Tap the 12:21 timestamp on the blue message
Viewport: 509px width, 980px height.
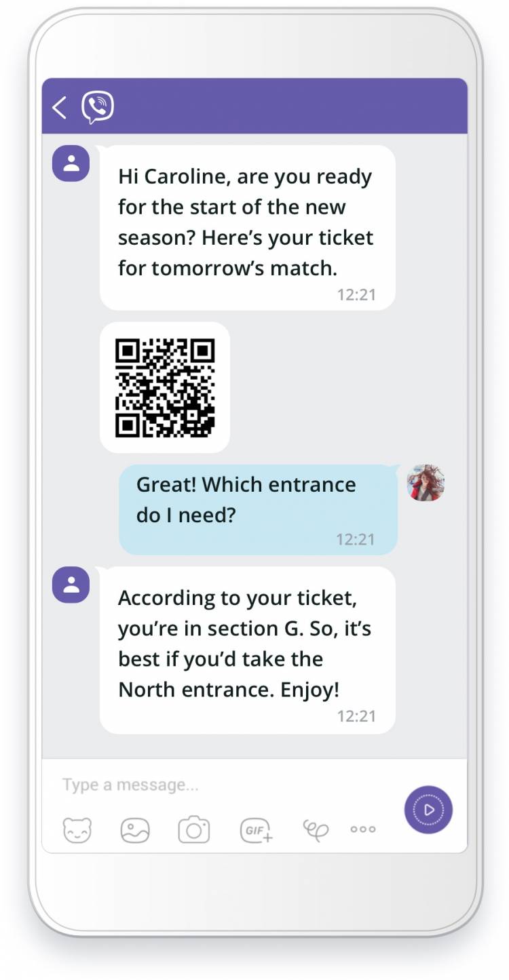pyautogui.click(x=356, y=539)
